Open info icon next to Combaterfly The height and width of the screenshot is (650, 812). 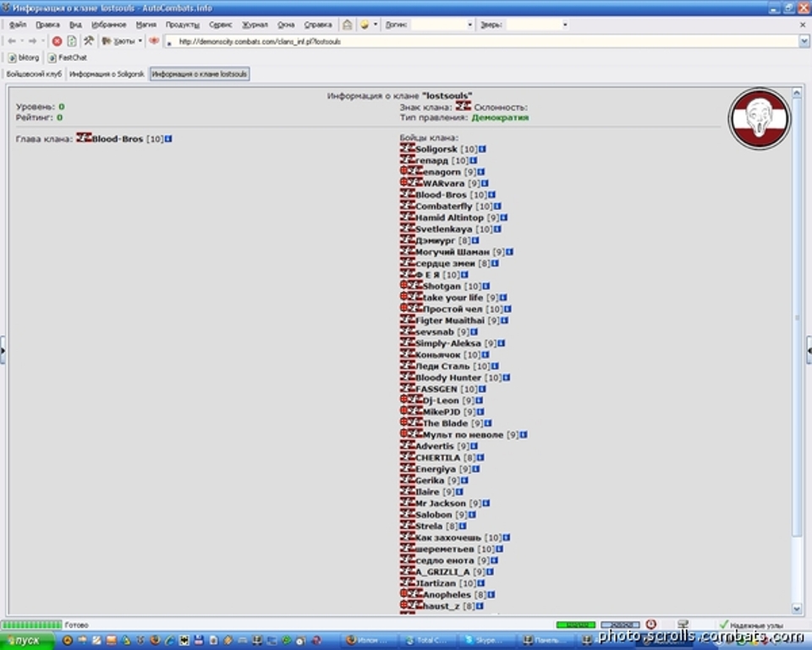click(x=497, y=207)
